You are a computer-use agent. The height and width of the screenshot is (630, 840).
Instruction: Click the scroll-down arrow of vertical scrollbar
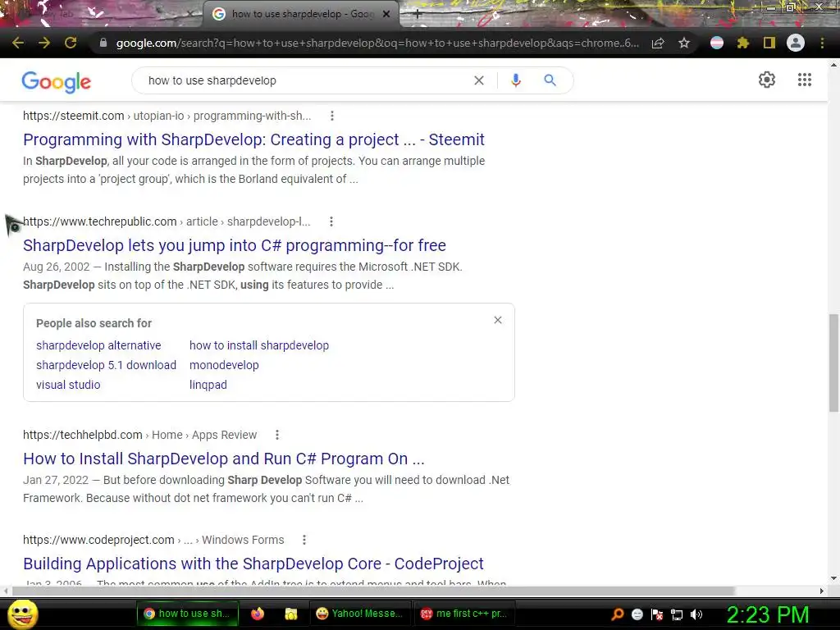click(833, 578)
